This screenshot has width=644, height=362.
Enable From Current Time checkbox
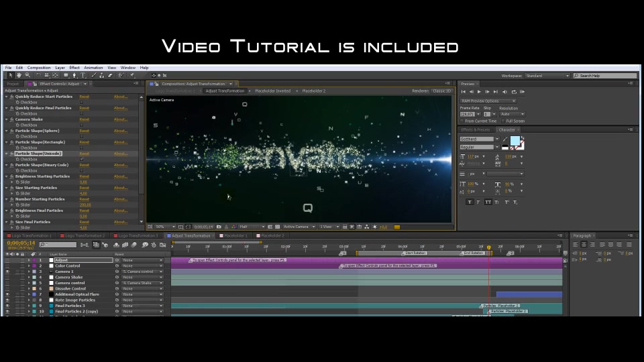point(462,121)
